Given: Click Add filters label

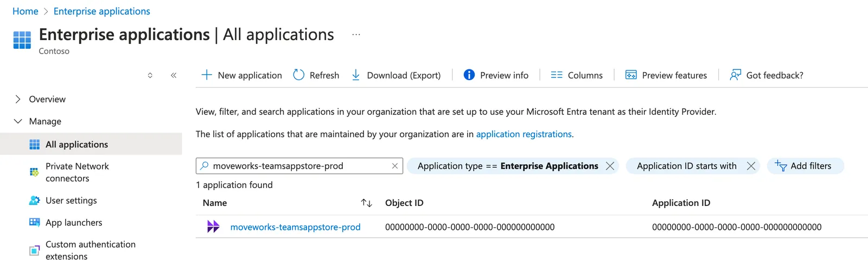Looking at the screenshot, I should click(x=811, y=166).
